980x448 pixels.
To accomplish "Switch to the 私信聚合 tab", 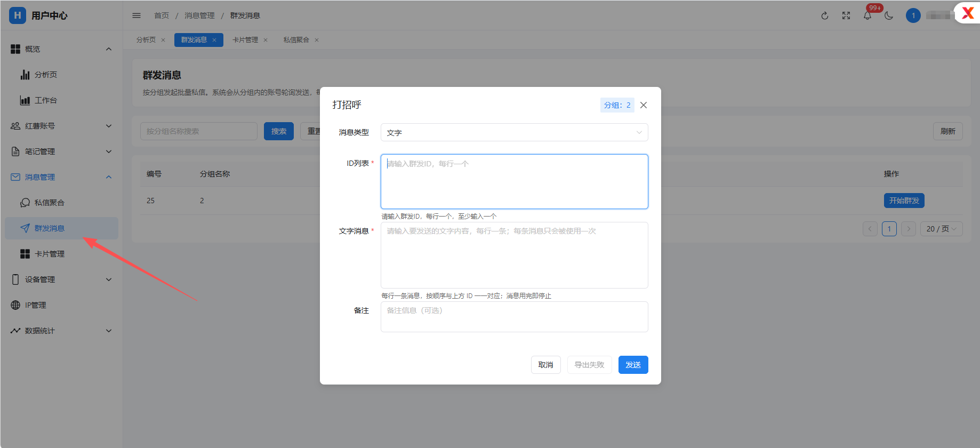I will (x=296, y=40).
